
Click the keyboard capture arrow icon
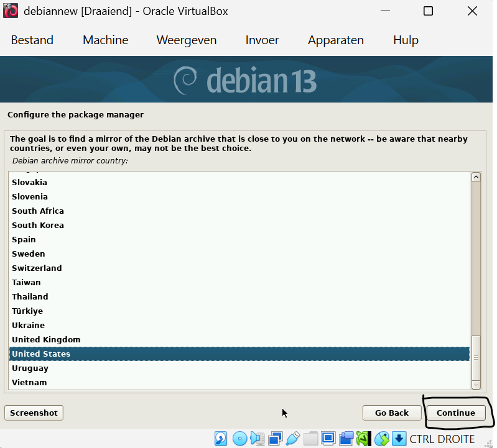[x=399, y=439]
